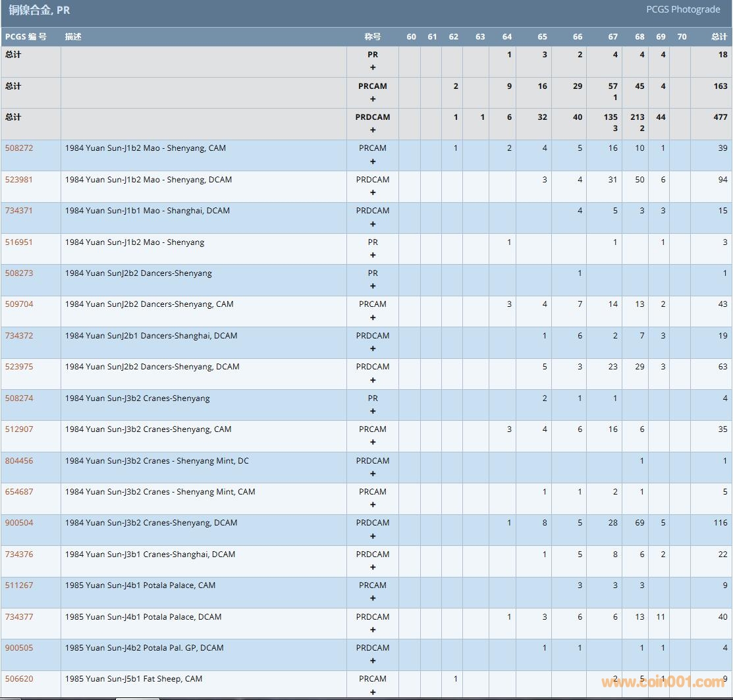Open PCGS number 506620 link
733x700 pixels.
click(18, 679)
